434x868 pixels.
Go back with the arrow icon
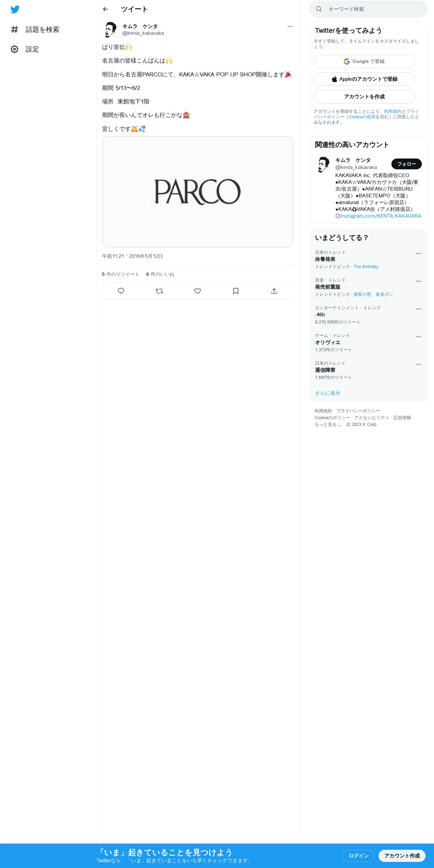click(105, 9)
